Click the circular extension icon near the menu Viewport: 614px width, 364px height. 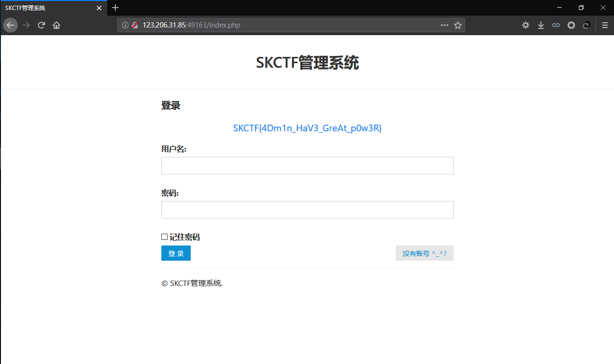click(x=571, y=25)
